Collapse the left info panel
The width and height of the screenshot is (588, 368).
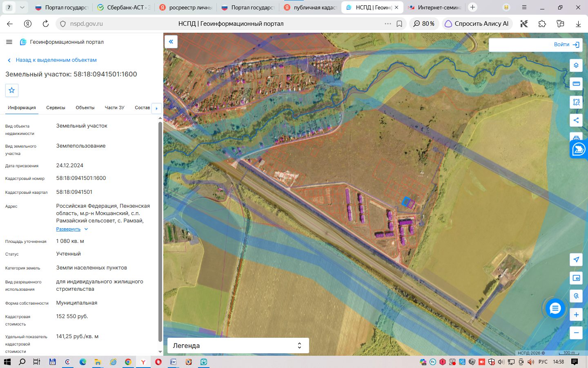(x=171, y=42)
